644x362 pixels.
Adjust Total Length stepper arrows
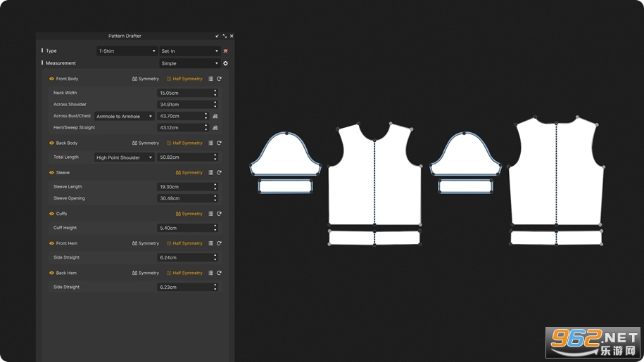[x=215, y=157]
